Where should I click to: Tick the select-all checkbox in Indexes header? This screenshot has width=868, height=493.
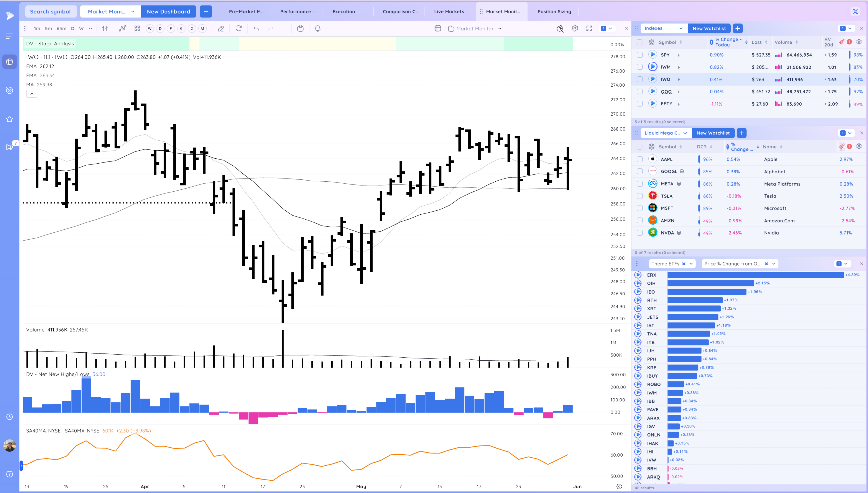639,42
